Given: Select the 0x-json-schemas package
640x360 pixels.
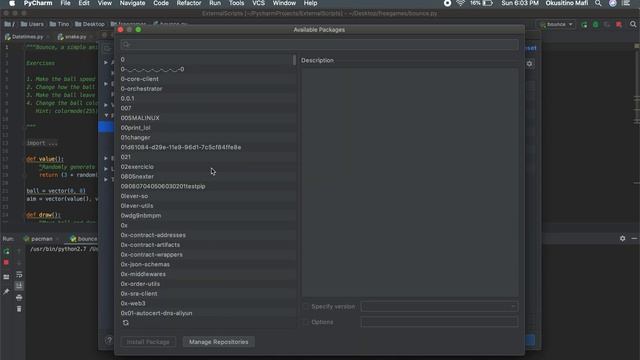Looking at the screenshot, I should [207, 264].
